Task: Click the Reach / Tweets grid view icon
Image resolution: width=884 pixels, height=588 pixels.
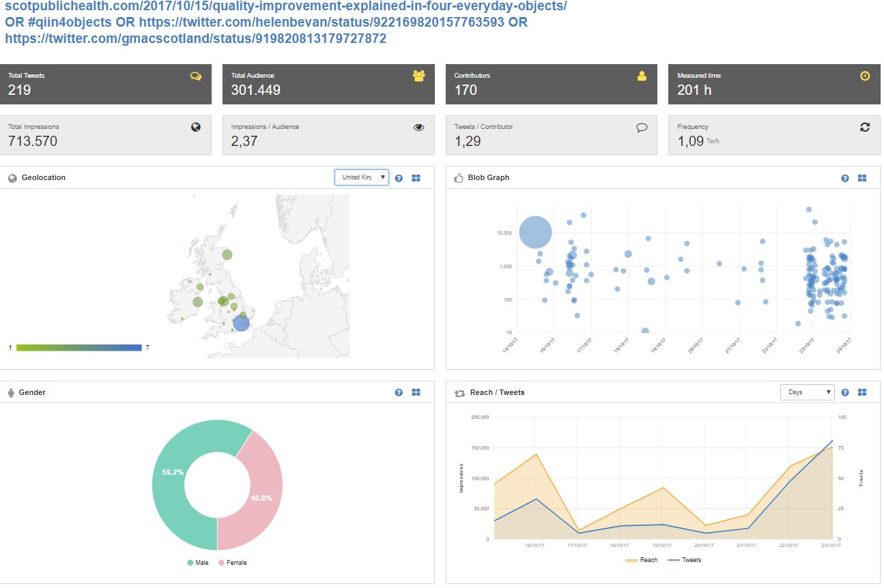Action: click(862, 393)
